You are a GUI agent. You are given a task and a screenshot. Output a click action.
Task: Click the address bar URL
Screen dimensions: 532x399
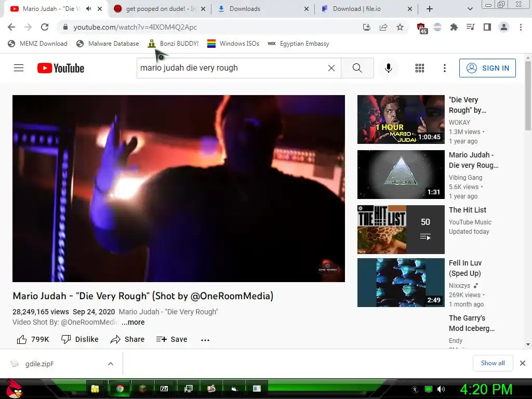tap(135, 27)
